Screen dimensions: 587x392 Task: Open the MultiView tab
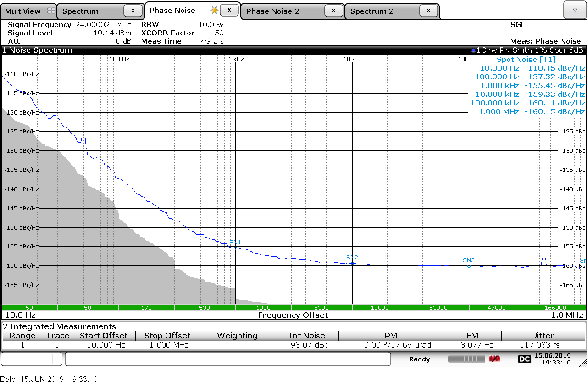28,11
